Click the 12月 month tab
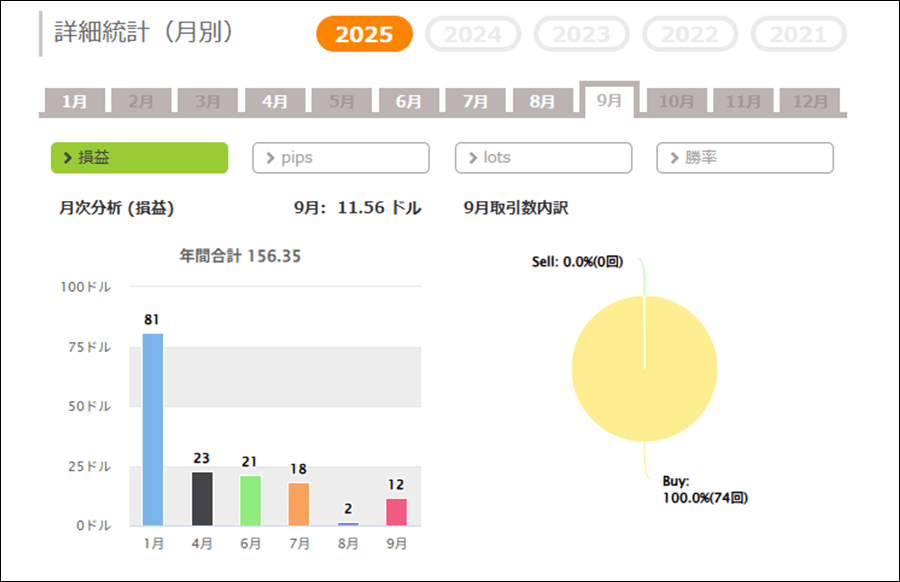 click(x=810, y=101)
